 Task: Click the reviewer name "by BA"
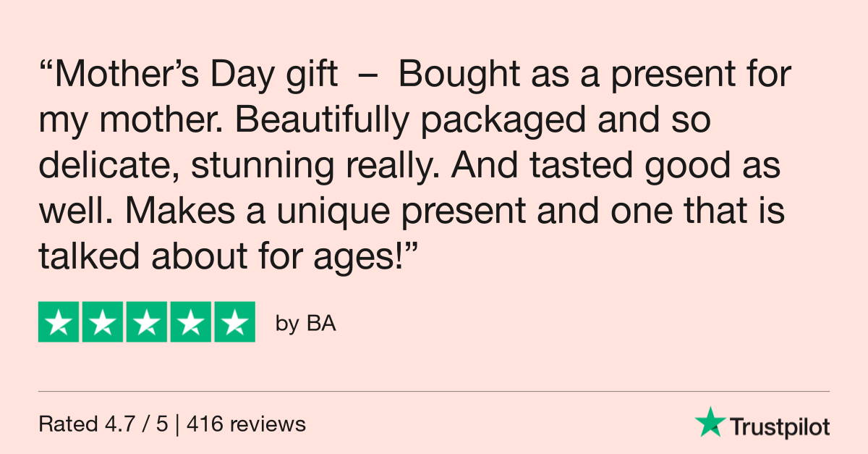coord(306,324)
